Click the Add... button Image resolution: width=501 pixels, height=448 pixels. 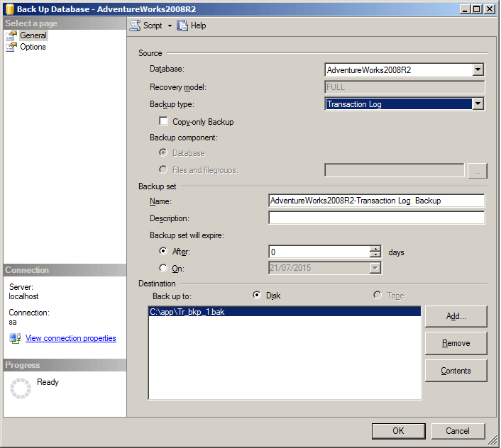coord(456,316)
